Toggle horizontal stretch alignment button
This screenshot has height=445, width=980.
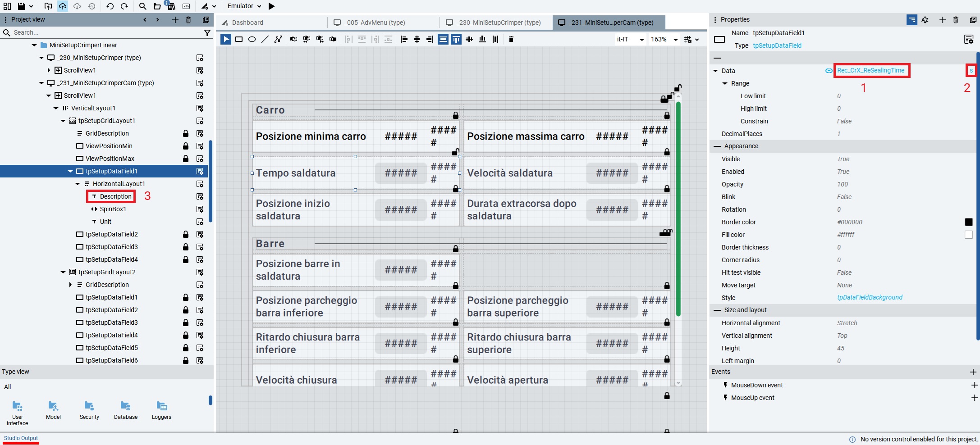click(x=443, y=39)
